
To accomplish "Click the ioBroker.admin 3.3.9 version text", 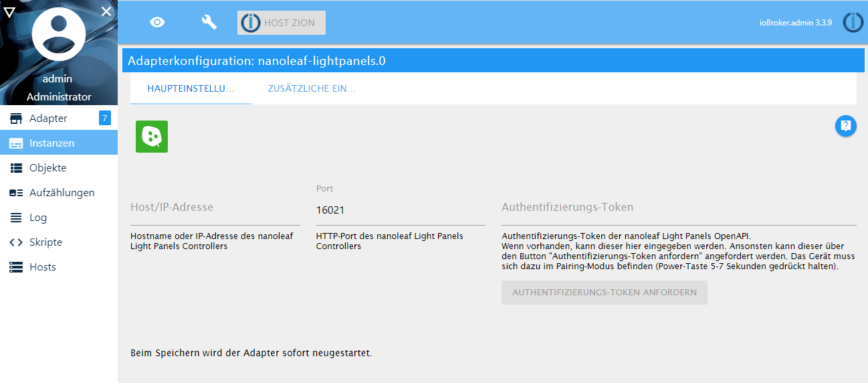I will 795,23.
